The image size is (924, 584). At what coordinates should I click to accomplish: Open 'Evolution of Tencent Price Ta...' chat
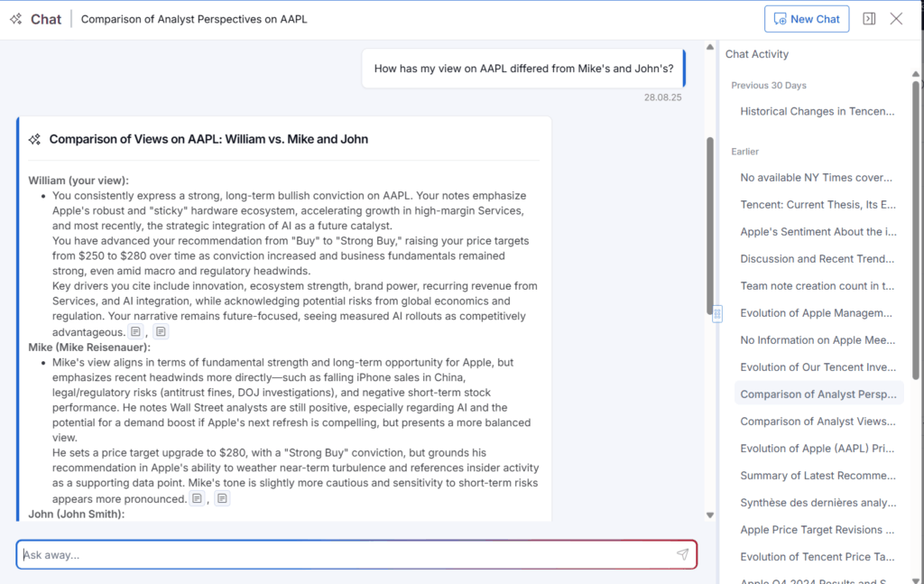click(x=817, y=557)
